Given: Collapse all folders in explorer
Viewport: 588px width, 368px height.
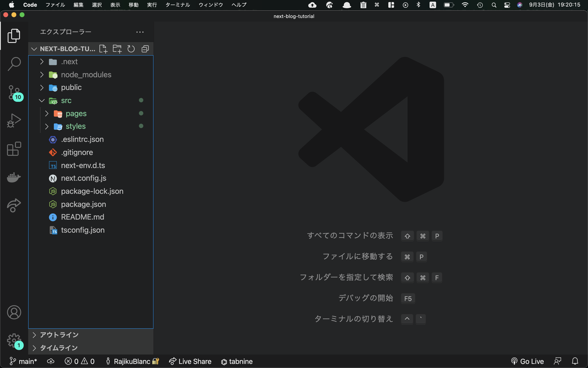Looking at the screenshot, I should (x=145, y=49).
